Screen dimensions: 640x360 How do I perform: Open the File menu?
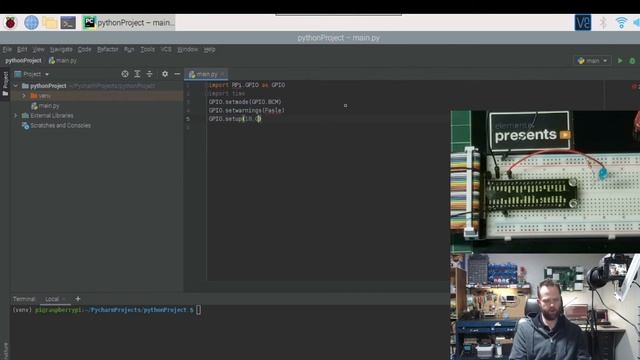(x=7, y=49)
